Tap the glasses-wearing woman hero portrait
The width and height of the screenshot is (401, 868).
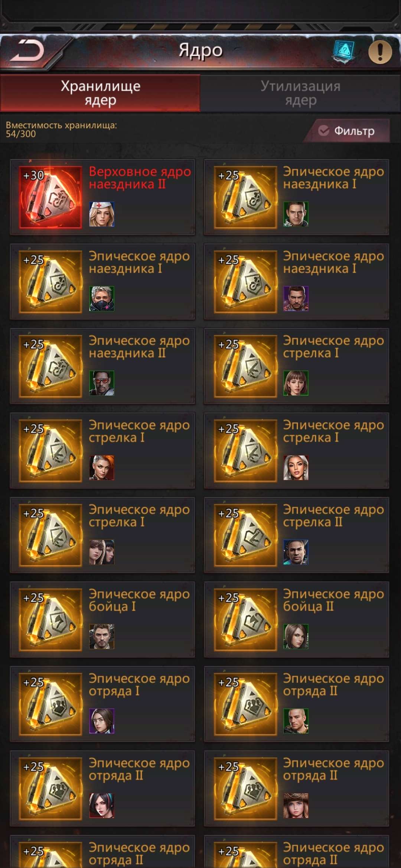pyautogui.click(x=102, y=721)
